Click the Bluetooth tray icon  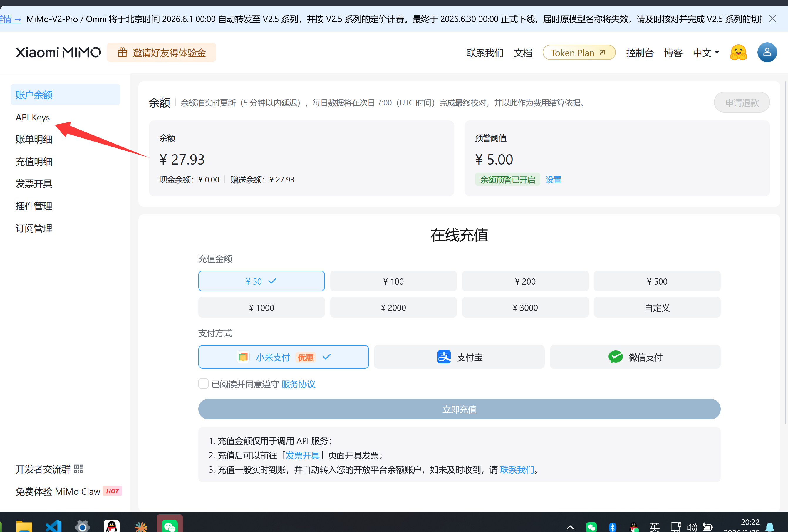tap(612, 527)
